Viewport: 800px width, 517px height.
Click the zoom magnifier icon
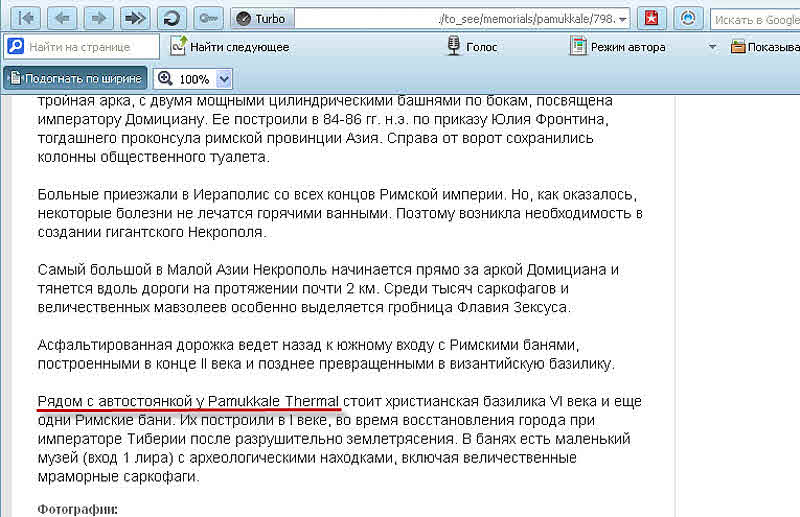point(165,79)
